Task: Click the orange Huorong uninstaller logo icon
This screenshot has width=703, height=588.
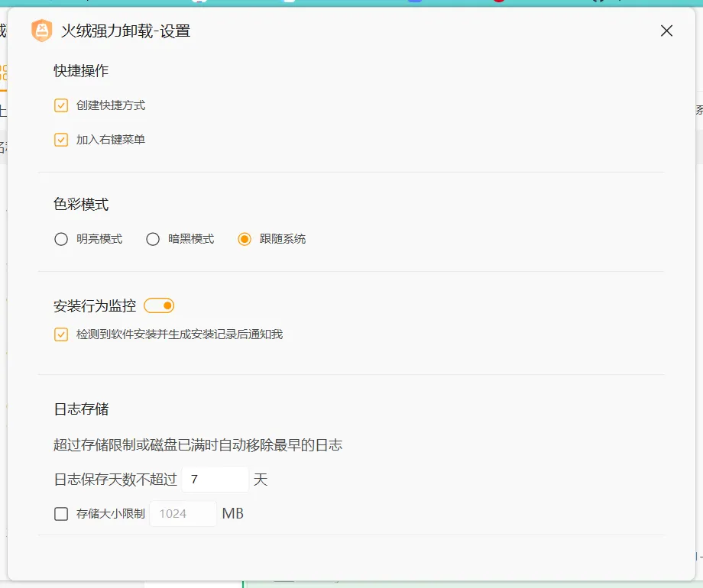Action: tap(42, 31)
